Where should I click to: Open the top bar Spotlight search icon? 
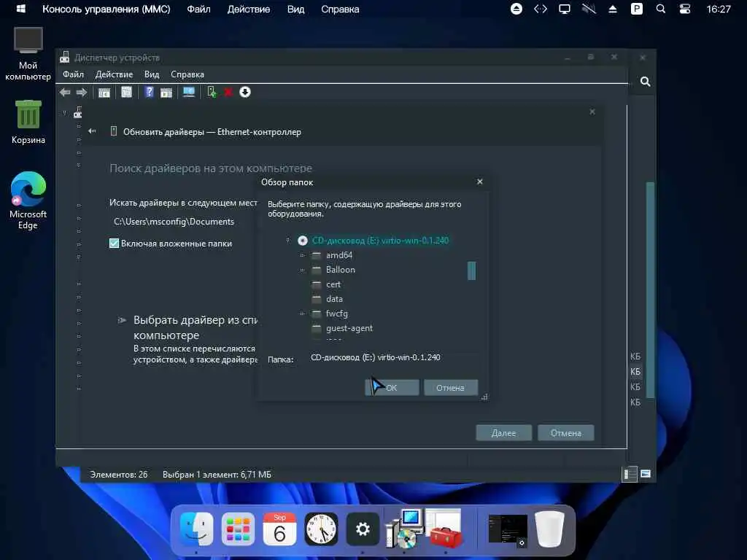(661, 9)
